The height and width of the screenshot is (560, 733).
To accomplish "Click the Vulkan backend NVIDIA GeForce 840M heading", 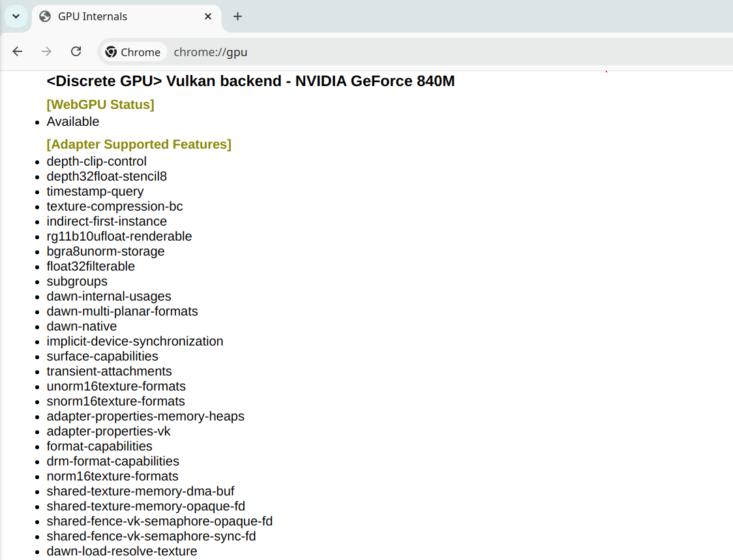I will [250, 81].
